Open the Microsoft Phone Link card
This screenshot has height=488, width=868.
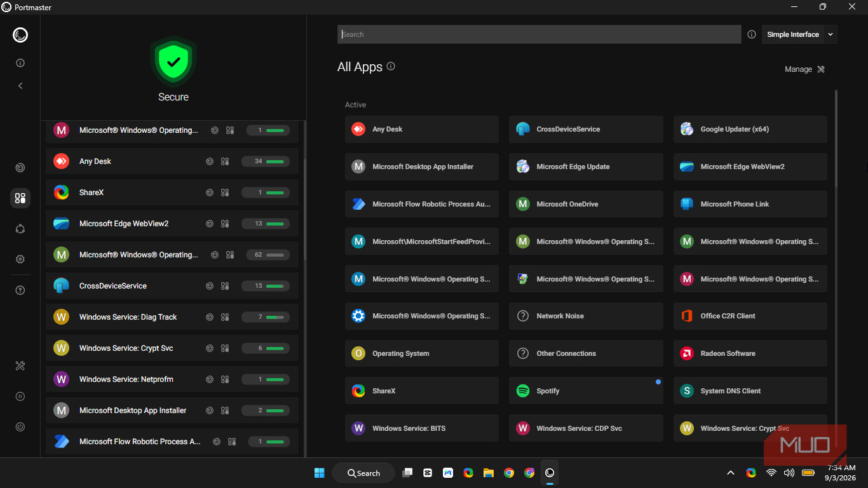(x=750, y=204)
